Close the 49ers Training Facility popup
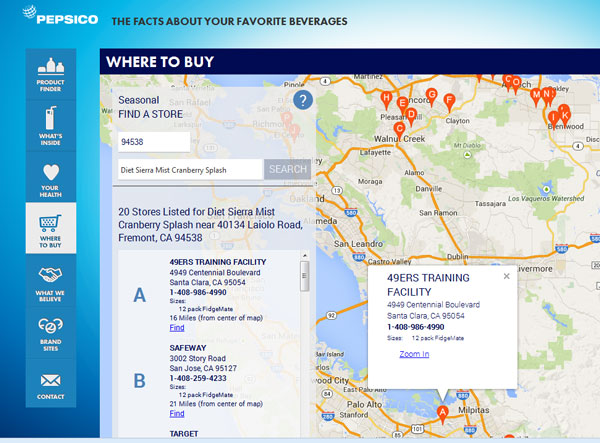600x443 pixels. [x=507, y=276]
